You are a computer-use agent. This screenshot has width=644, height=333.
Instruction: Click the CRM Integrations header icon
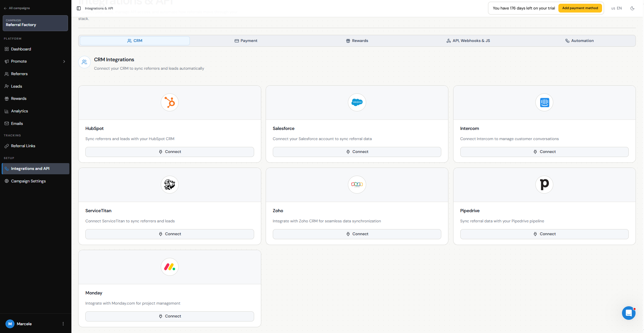(x=84, y=62)
